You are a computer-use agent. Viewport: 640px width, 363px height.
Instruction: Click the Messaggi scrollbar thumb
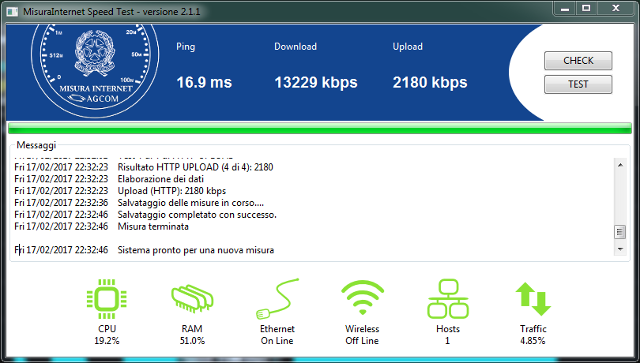[620, 232]
